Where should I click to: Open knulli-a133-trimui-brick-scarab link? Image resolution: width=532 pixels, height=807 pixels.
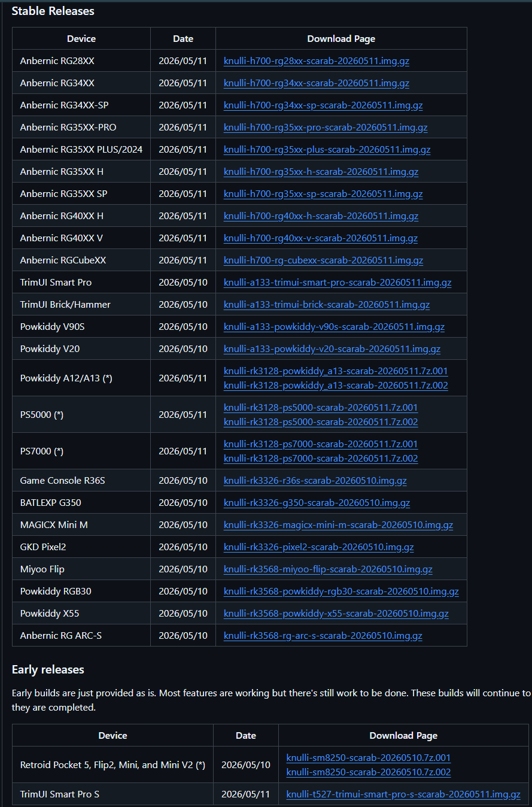pos(327,304)
